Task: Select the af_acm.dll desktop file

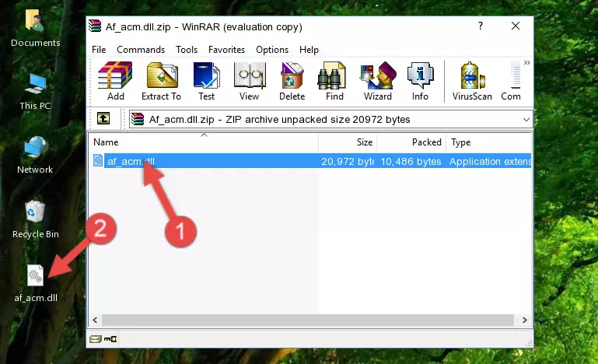Action: tap(36, 283)
